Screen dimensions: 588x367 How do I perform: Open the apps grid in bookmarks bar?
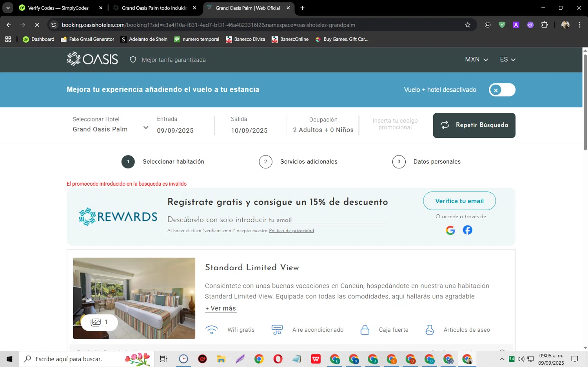click(x=8, y=39)
